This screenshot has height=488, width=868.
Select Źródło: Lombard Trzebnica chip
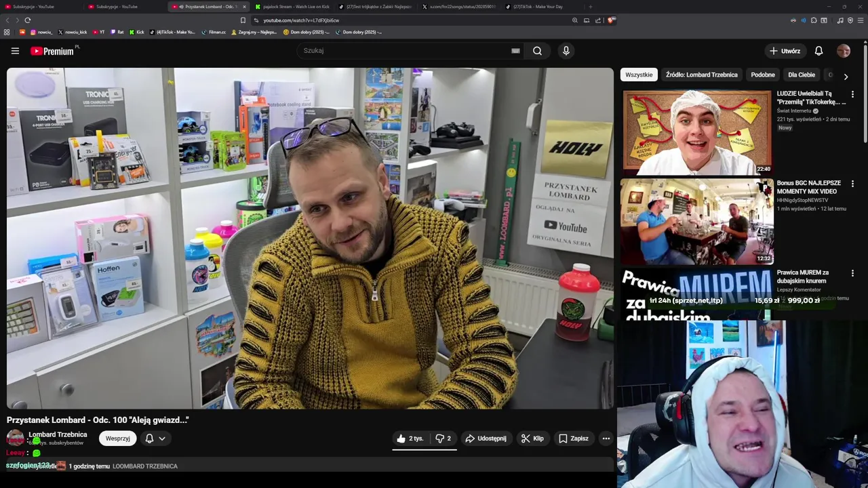tap(701, 75)
